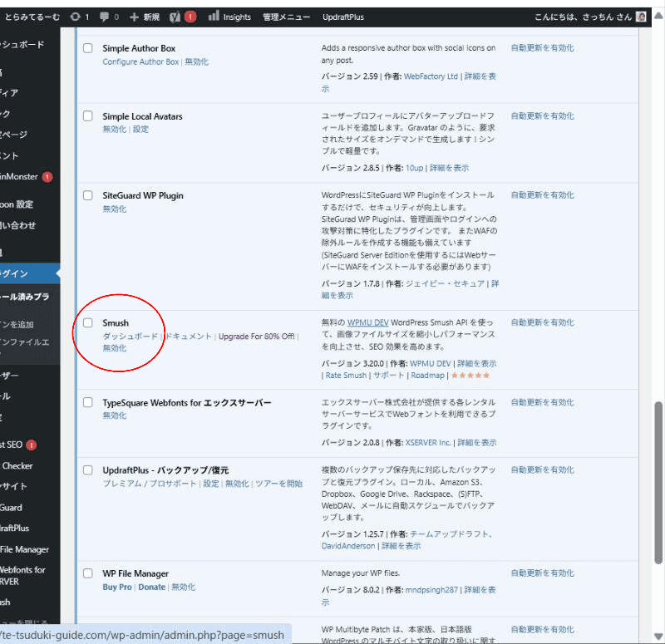The width and height of the screenshot is (665, 644).
Task: Open the comments bubble icon in admin bar
Action: [104, 17]
